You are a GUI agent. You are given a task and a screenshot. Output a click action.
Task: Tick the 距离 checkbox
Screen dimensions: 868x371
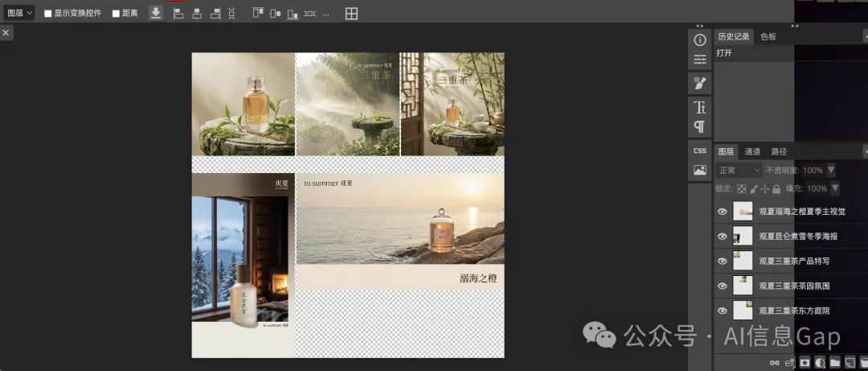pyautogui.click(x=116, y=14)
